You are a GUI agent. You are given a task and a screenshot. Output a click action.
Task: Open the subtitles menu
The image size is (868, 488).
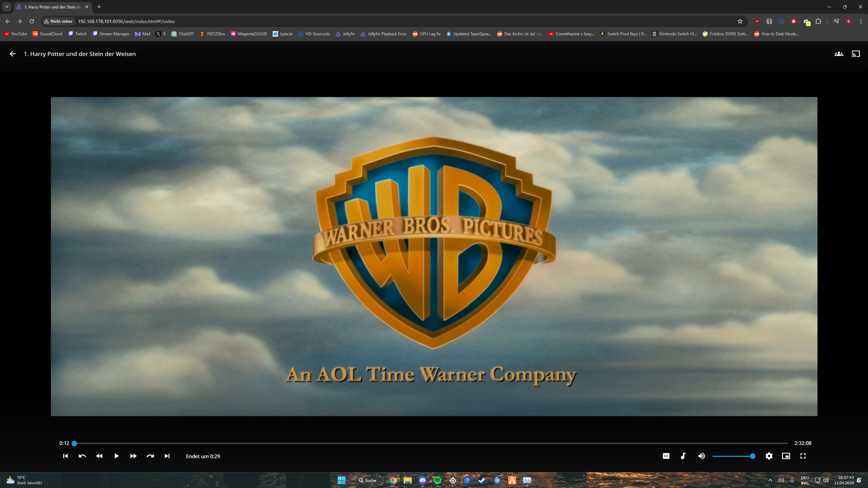(x=666, y=456)
